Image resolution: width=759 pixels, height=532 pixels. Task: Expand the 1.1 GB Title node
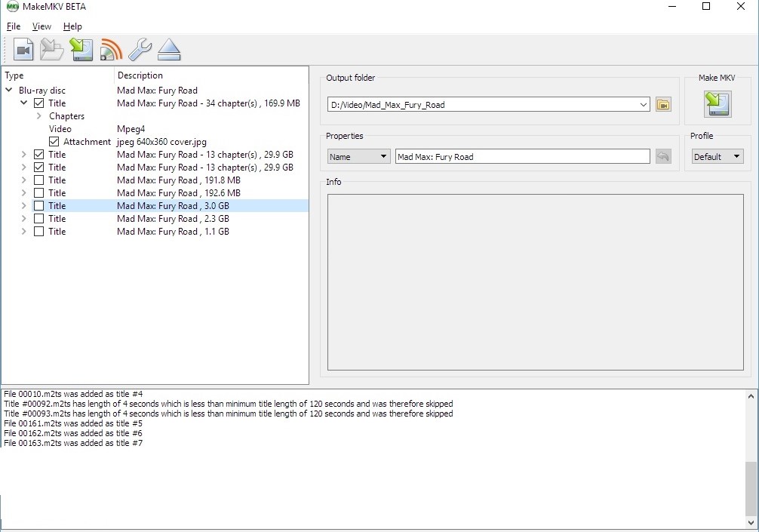click(x=23, y=232)
